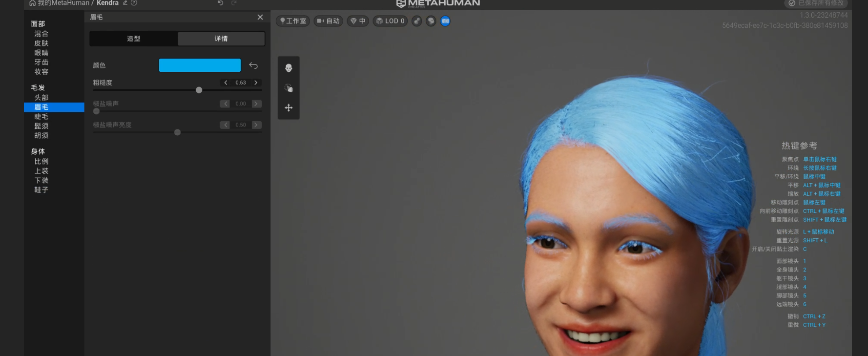
Task: Click the pencil icon to rename Kendra
Action: click(x=125, y=3)
